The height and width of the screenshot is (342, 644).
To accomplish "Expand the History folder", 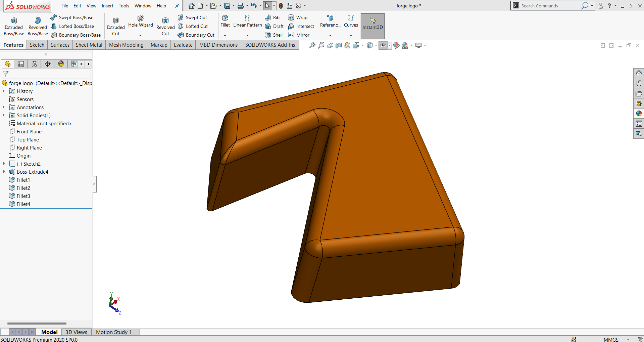I will coord(4,91).
